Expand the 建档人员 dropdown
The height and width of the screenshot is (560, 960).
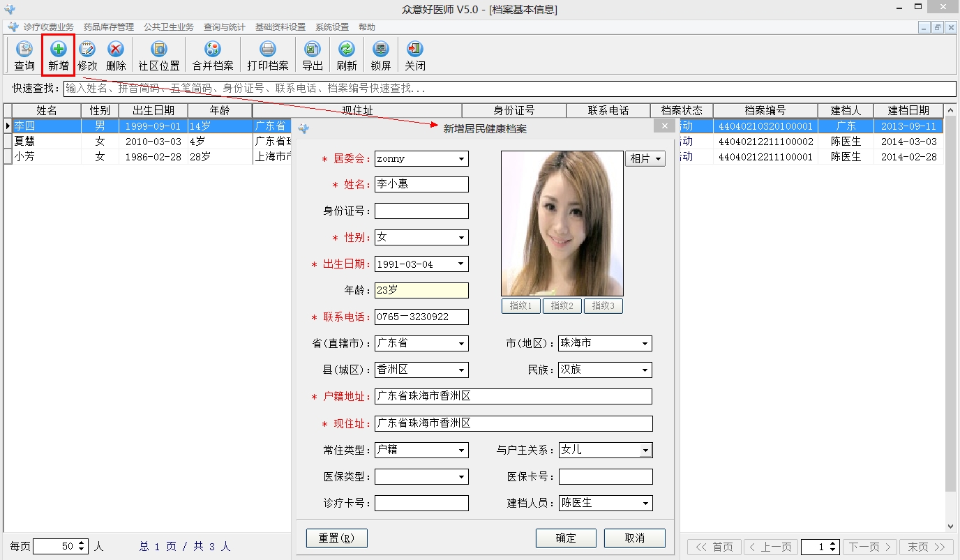pos(645,504)
